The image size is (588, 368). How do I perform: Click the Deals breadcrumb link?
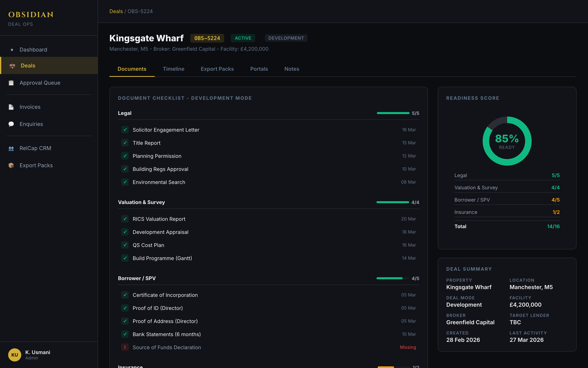point(116,11)
